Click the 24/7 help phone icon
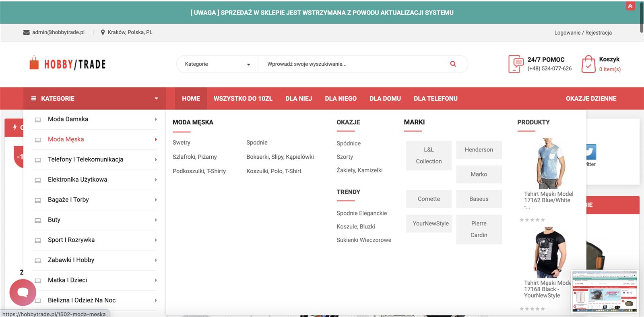The image size is (644, 317). [x=516, y=64]
